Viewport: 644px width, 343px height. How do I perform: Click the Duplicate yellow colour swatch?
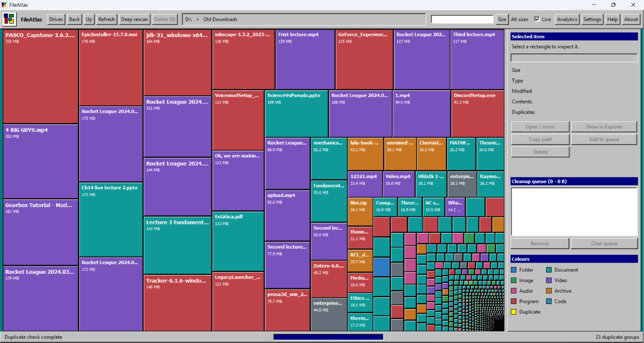tap(514, 312)
